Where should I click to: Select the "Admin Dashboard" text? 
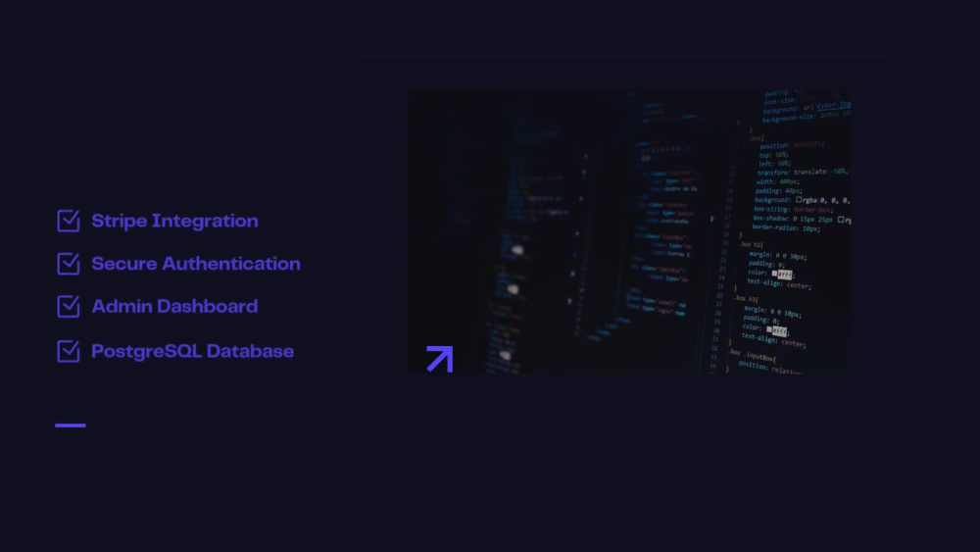pos(175,306)
